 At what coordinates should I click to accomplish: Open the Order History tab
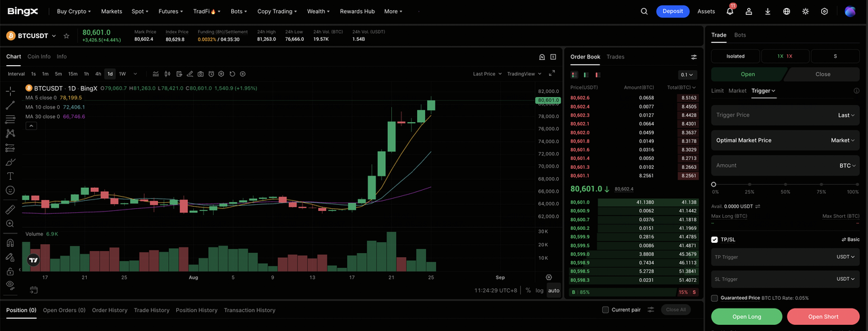point(110,310)
